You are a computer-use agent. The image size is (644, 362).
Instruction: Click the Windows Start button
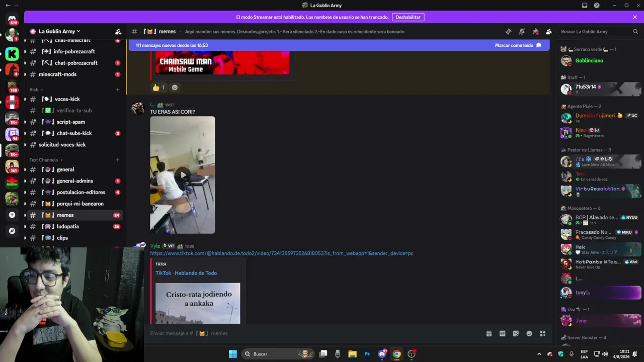coord(233,354)
